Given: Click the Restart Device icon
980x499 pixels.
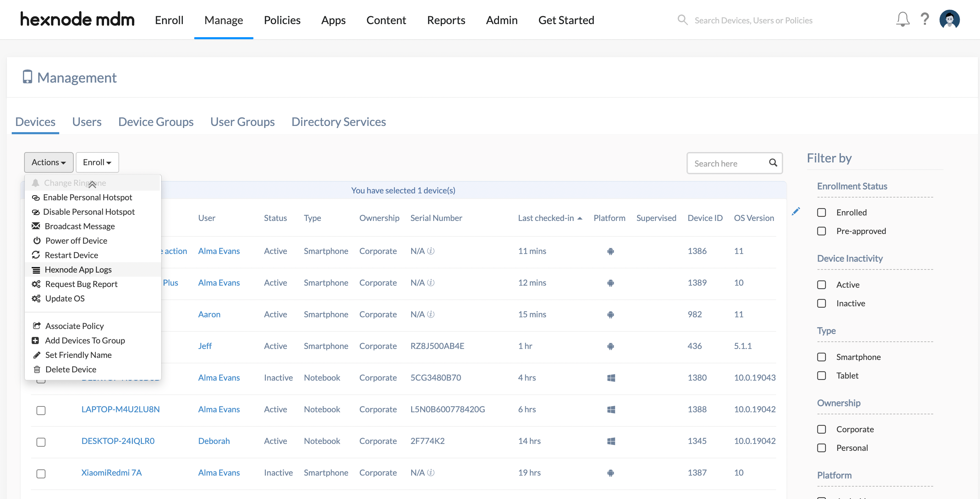Looking at the screenshot, I should pos(36,255).
